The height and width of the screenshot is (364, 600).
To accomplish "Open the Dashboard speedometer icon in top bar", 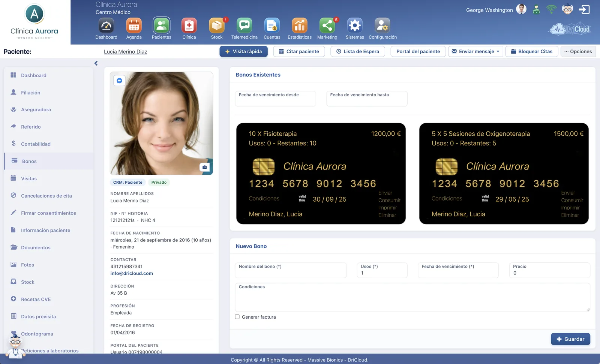I will 106,26.
